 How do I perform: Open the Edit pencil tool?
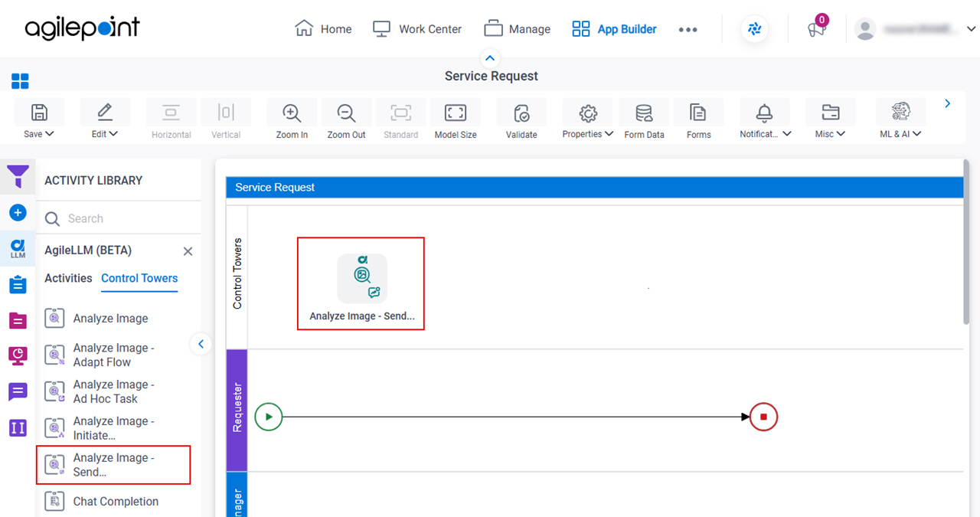105,113
